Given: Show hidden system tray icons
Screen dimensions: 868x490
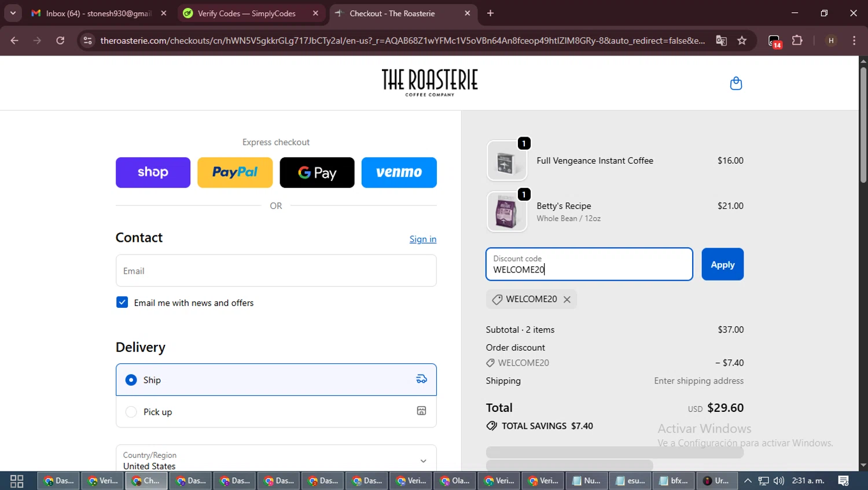Looking at the screenshot, I should tap(748, 481).
